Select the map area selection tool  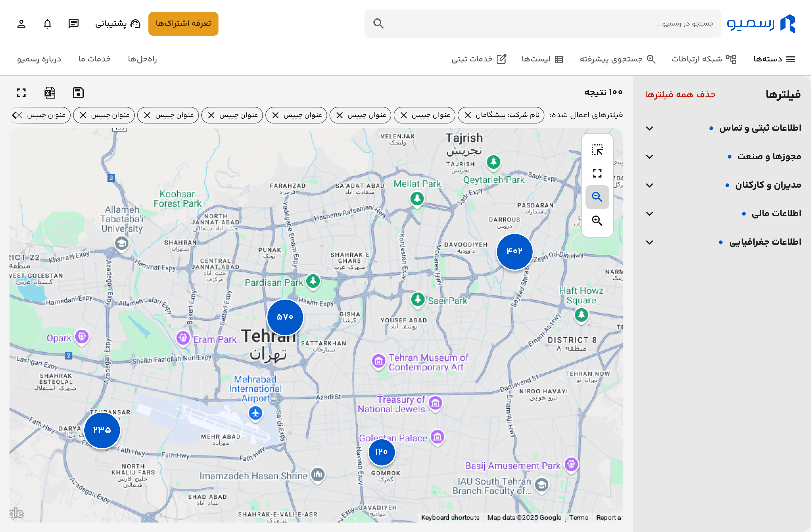597,150
